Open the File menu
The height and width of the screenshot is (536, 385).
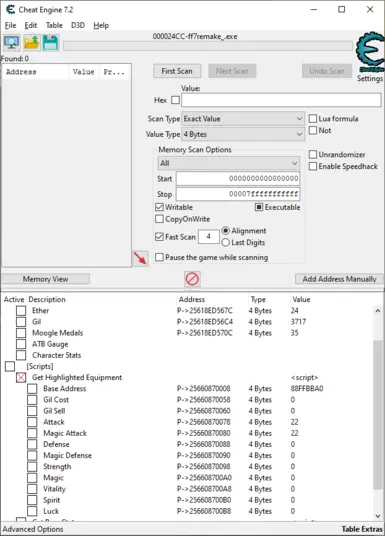click(11, 25)
